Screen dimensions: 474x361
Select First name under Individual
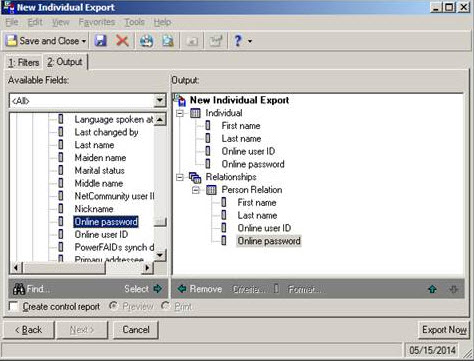[x=241, y=126]
